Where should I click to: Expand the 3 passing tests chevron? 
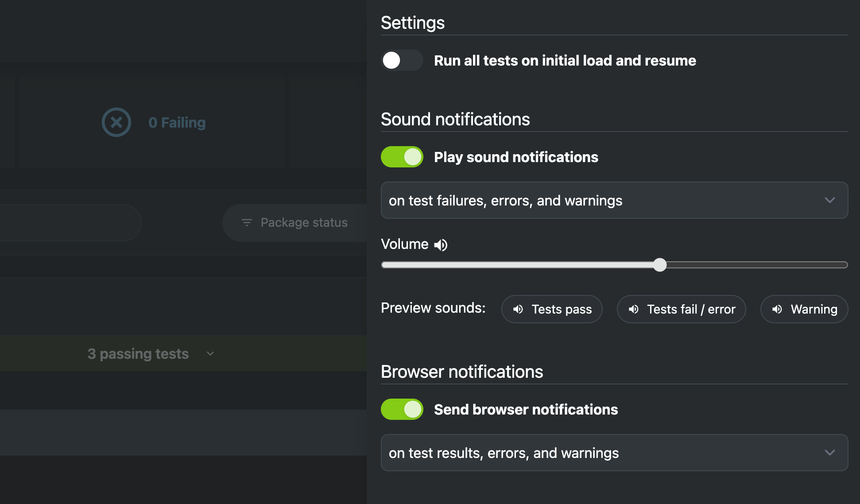[x=210, y=354]
